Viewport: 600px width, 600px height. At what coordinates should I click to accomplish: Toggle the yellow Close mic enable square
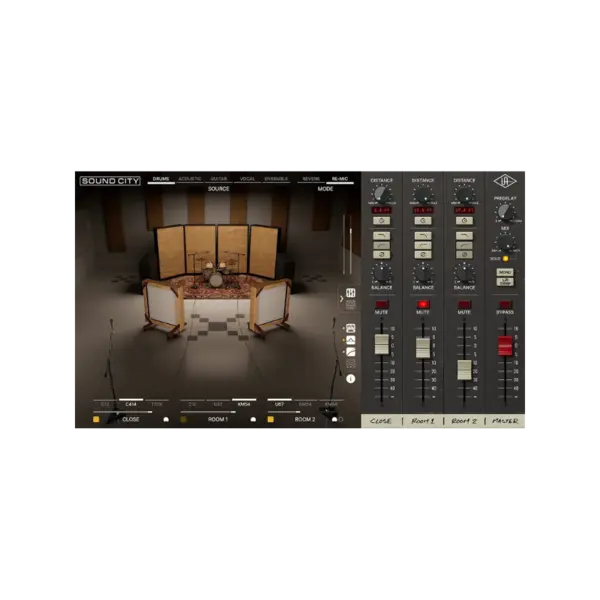point(96,419)
